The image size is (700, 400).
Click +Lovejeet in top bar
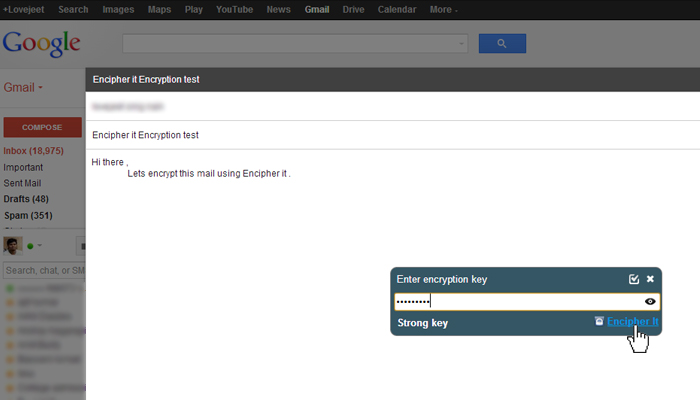tap(23, 9)
